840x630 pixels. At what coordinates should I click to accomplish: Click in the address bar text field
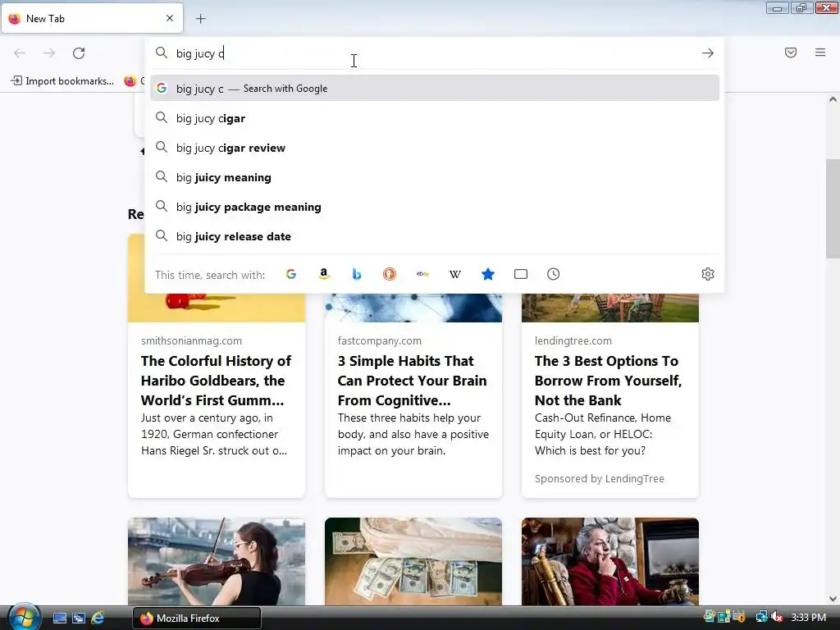click(435, 53)
